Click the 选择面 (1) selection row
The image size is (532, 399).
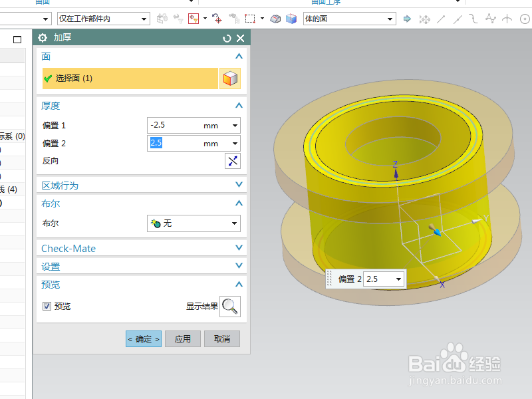click(130, 78)
